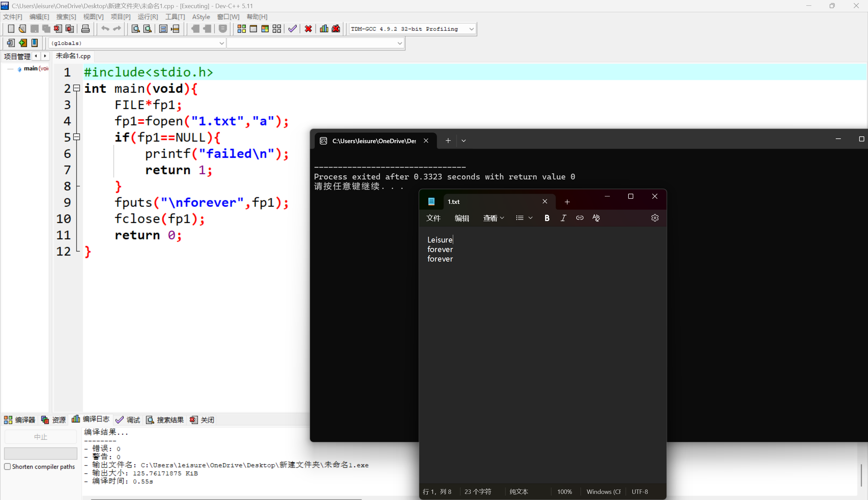The height and width of the screenshot is (500, 868).
Task: Click the Notepad insert link icon
Action: click(x=580, y=218)
